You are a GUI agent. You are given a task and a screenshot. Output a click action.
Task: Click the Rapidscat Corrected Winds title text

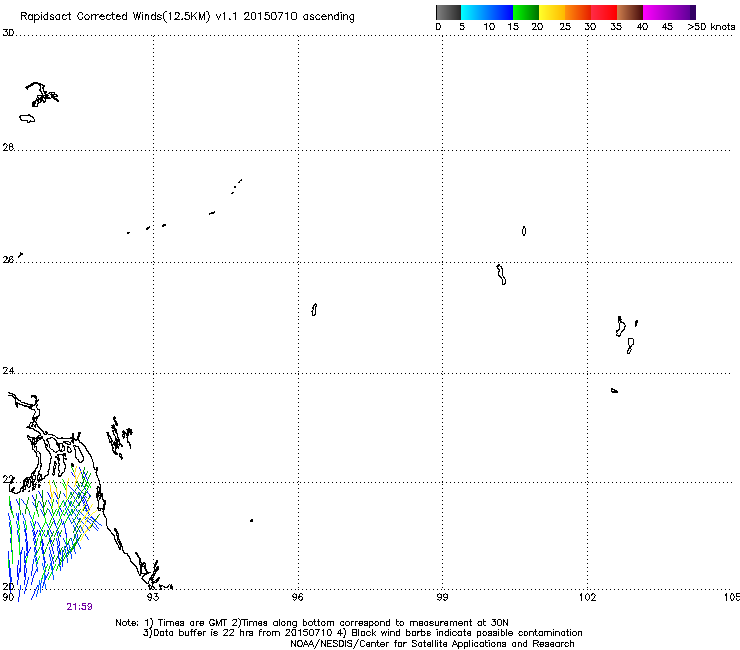pos(187,16)
